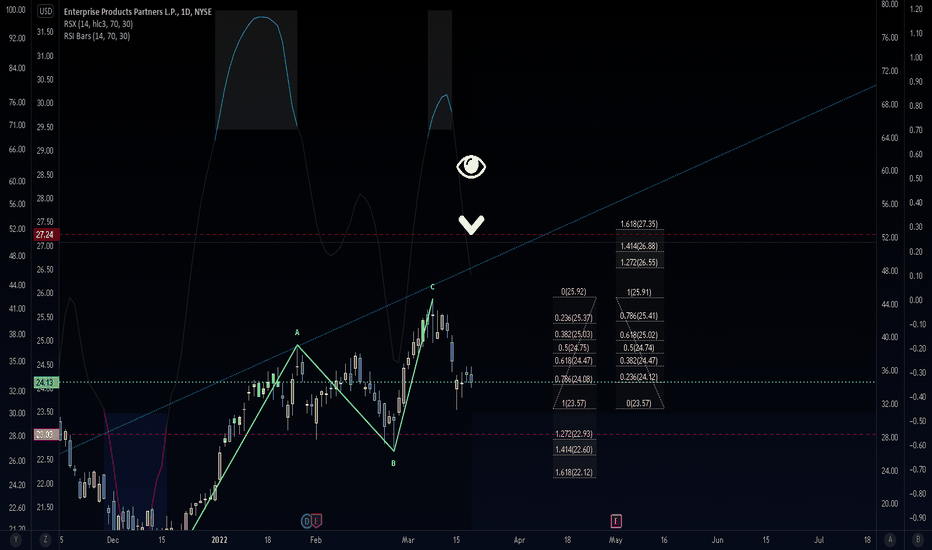Click the Fib level 0.786(25.41)
This screenshot has width=932, height=550.
(x=639, y=316)
